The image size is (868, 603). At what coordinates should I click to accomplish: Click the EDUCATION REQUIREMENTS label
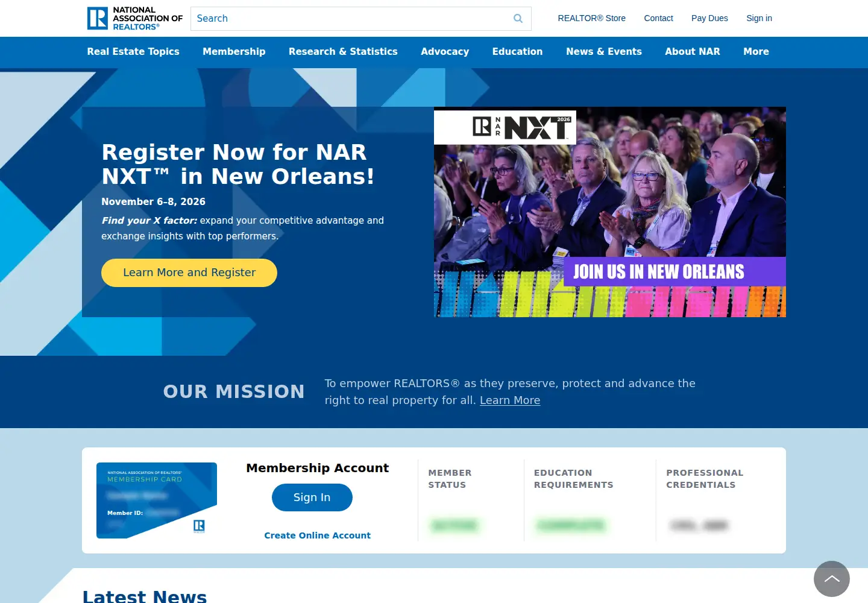pyautogui.click(x=573, y=479)
